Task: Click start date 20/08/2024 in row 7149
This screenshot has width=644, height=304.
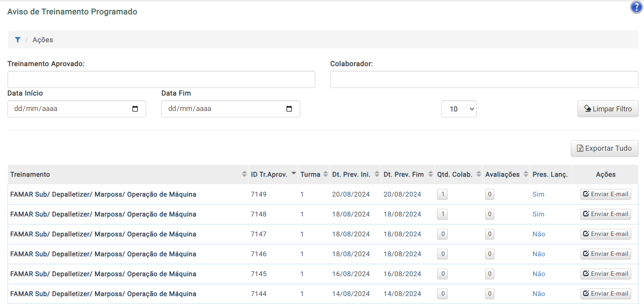Action: coord(351,194)
